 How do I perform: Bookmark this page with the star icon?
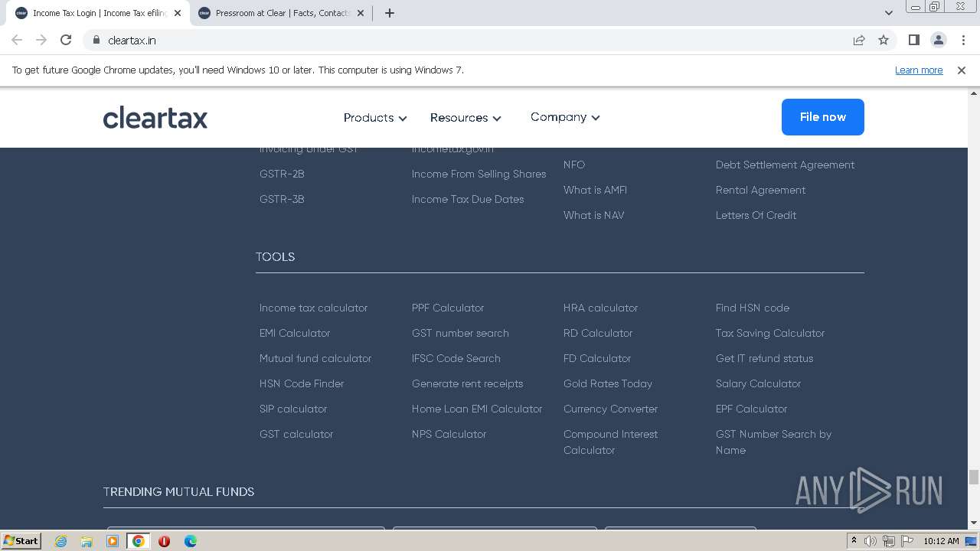tap(884, 40)
